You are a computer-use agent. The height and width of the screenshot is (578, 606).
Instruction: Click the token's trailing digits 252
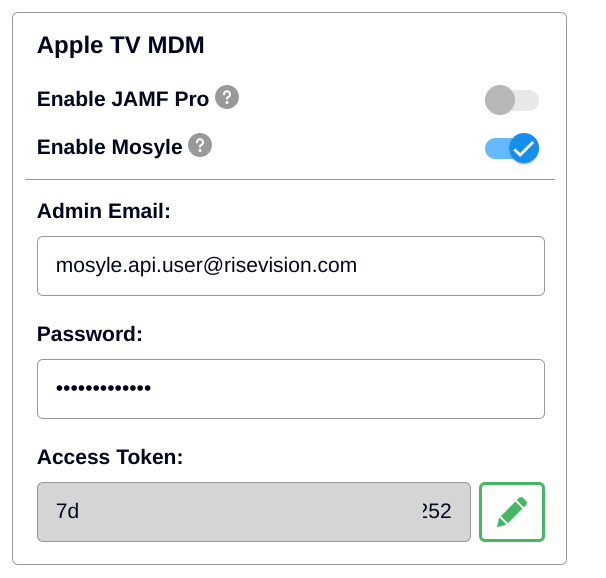pos(437,511)
